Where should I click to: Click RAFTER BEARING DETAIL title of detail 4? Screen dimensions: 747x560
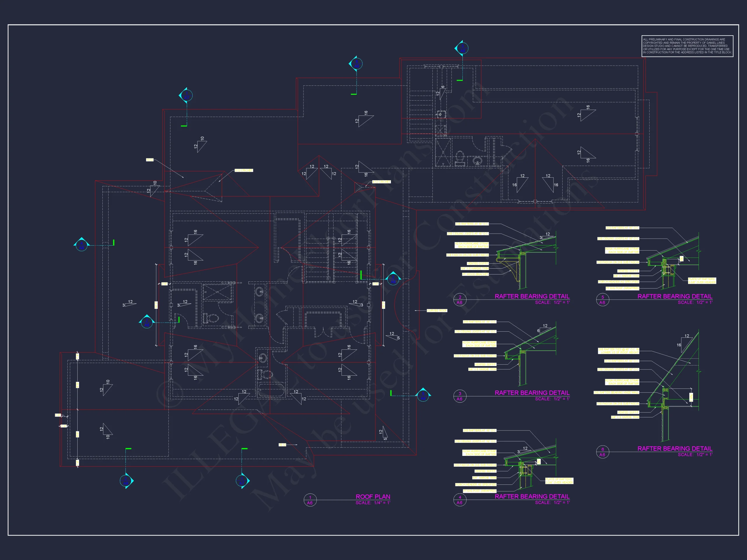pos(532,496)
